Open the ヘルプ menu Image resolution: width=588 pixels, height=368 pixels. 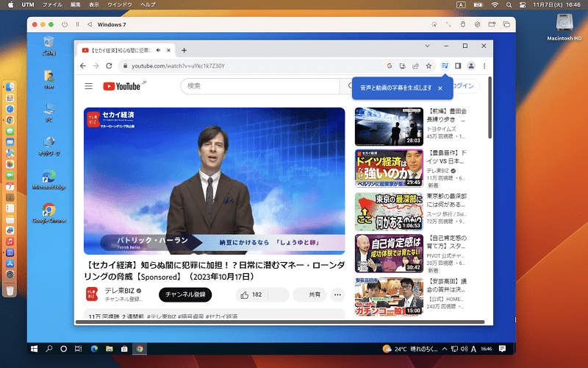tap(148, 4)
